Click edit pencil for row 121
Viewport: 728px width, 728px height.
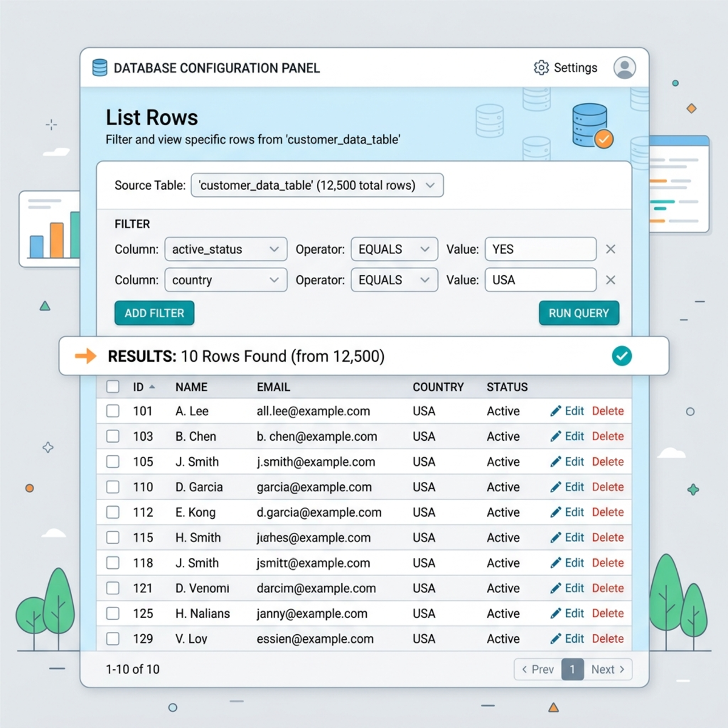pos(556,588)
